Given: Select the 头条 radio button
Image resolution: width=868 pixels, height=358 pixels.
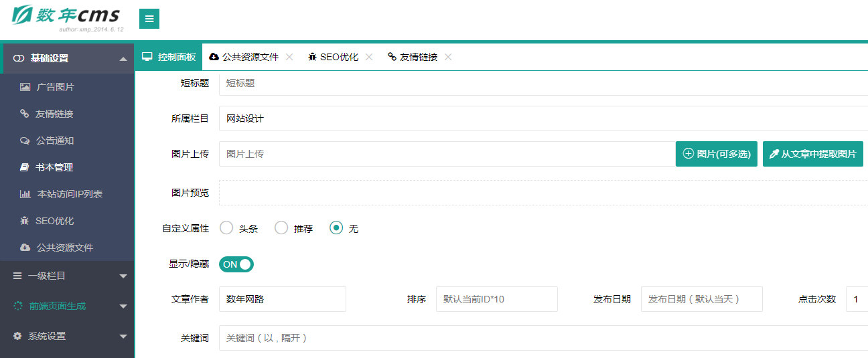Looking at the screenshot, I should click(x=226, y=228).
